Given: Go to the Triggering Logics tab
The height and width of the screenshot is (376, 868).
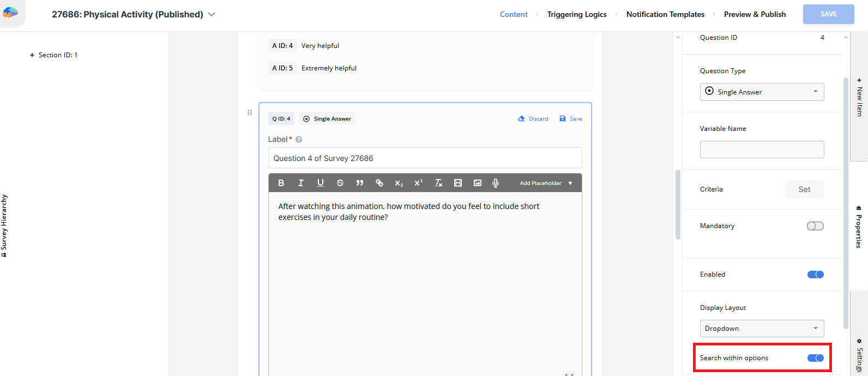Looking at the screenshot, I should [x=576, y=15].
